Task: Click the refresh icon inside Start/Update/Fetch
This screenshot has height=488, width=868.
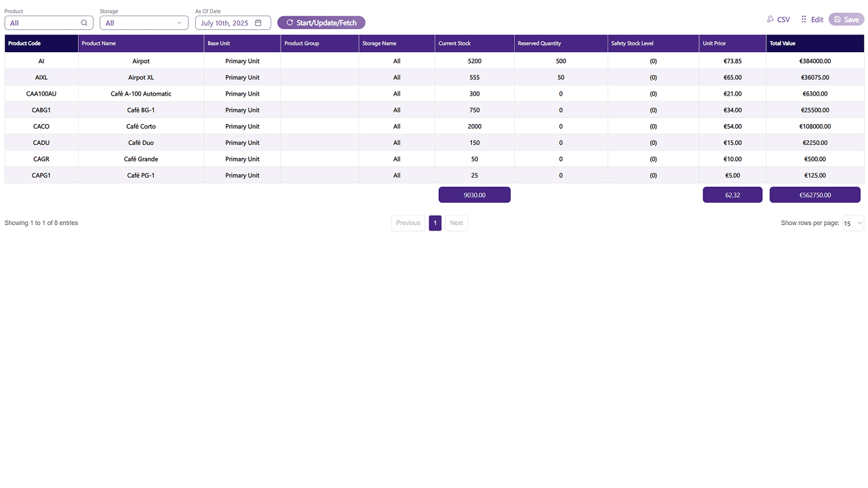Action: pos(290,22)
